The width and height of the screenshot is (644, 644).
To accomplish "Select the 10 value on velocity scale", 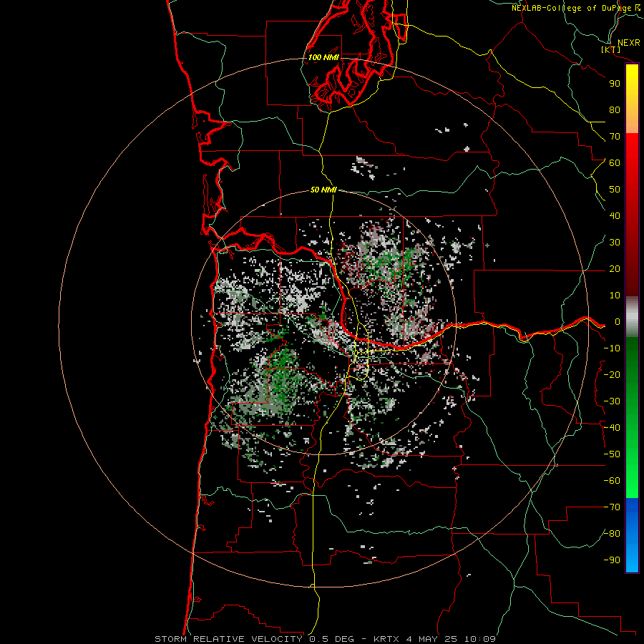I will click(x=615, y=296).
